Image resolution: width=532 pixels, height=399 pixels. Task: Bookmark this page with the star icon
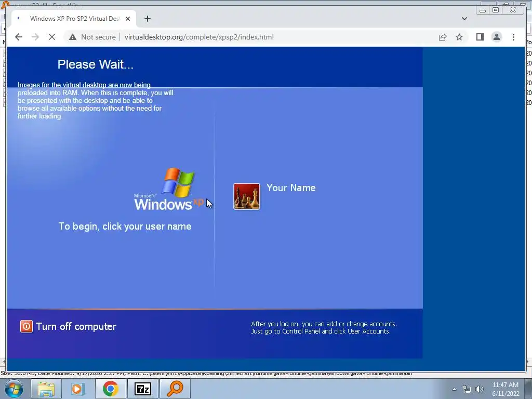click(x=459, y=37)
